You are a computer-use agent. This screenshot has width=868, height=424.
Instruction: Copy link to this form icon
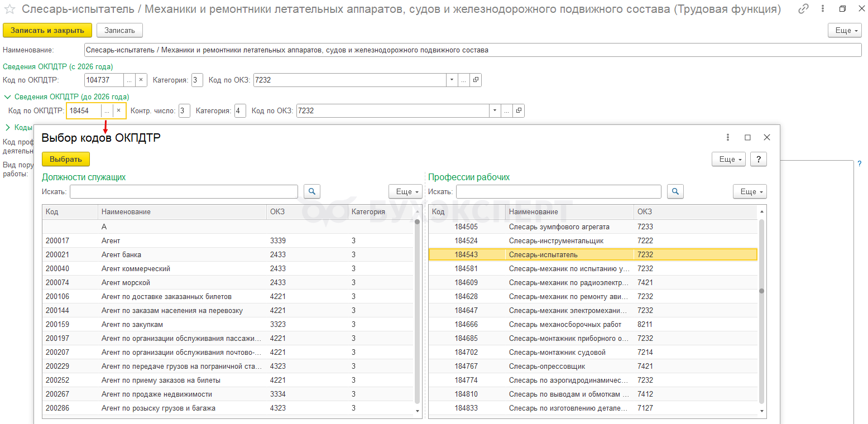pos(803,9)
